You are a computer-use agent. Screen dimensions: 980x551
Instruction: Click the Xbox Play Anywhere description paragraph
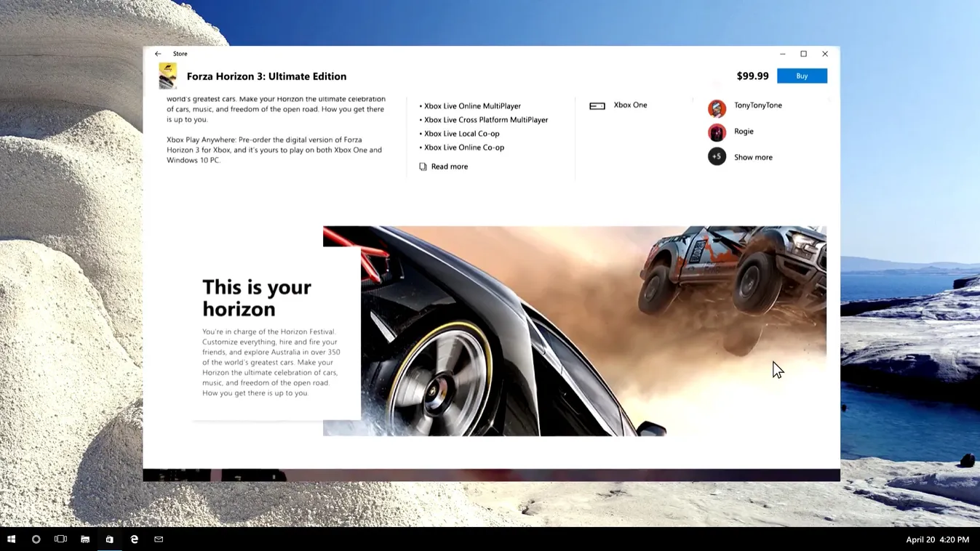coord(274,150)
